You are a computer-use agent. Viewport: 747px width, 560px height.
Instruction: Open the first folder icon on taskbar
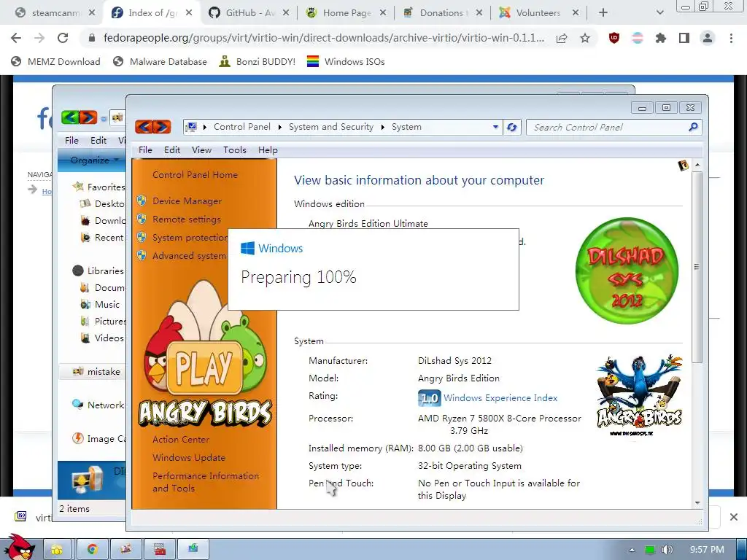pyautogui.click(x=57, y=549)
